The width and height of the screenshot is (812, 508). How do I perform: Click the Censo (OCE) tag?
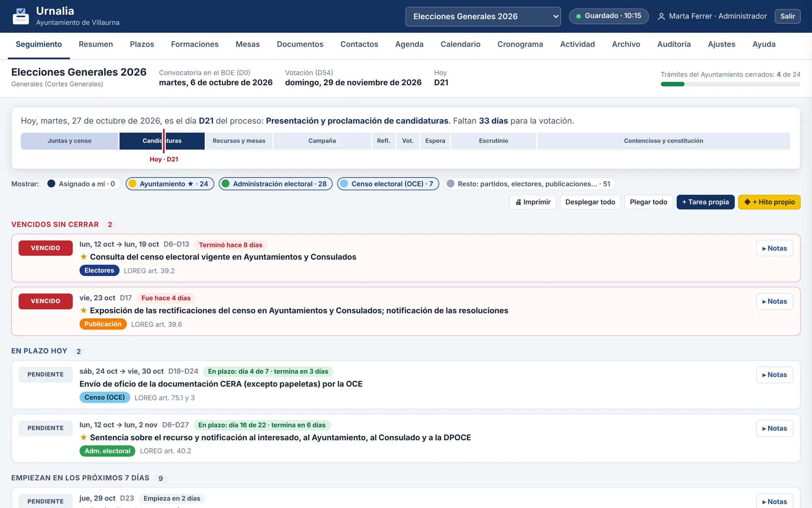(105, 398)
